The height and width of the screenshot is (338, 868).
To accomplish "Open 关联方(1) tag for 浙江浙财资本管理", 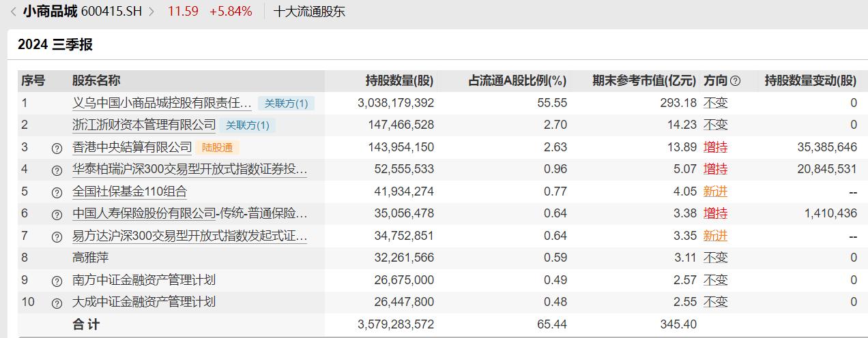I will pos(248,125).
